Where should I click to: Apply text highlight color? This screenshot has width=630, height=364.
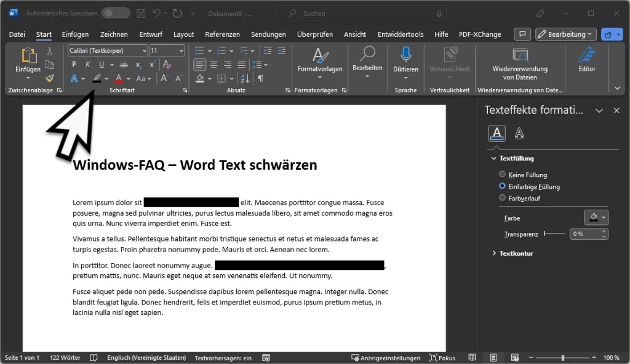97,79
